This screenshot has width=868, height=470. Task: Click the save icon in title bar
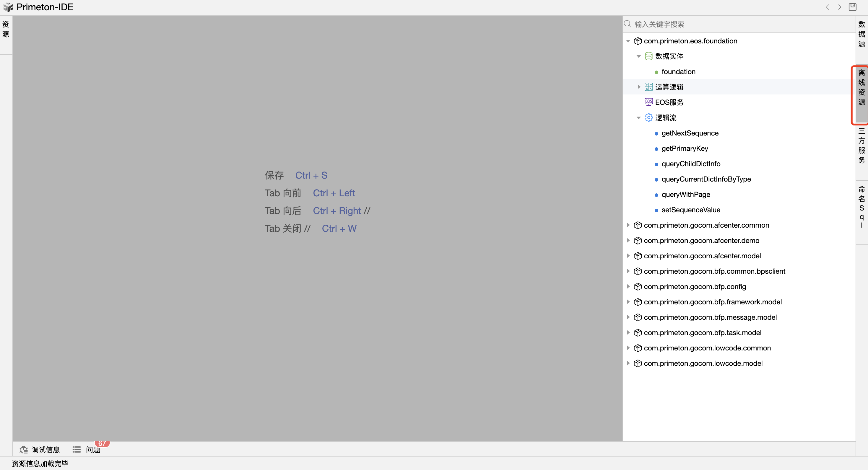tap(853, 7)
